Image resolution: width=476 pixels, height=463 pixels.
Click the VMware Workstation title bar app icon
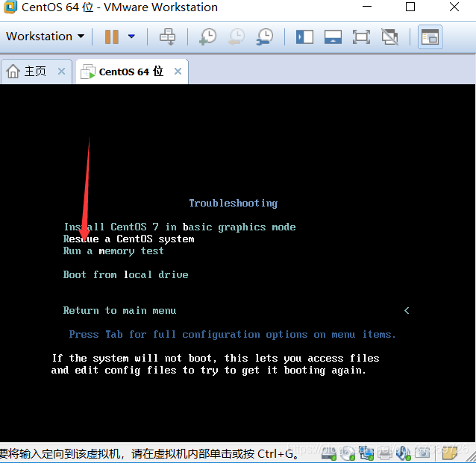click(10, 7)
